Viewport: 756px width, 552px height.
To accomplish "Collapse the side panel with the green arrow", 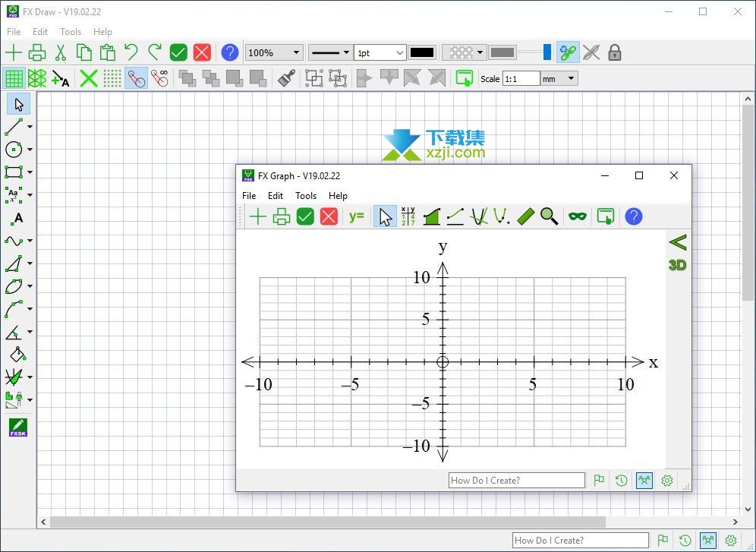I will [x=678, y=242].
